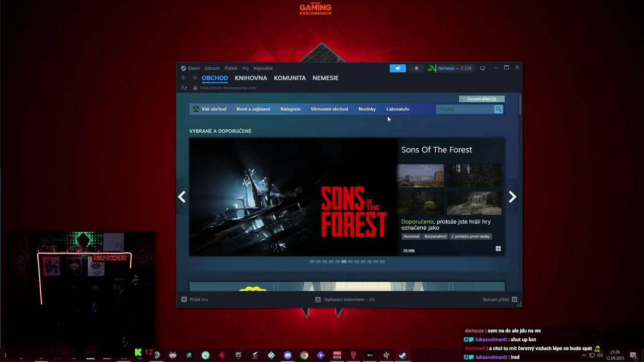Click the green power-symbol taskbar icon
The height and width of the screenshot is (362, 644).
pyautogui.click(x=205, y=355)
